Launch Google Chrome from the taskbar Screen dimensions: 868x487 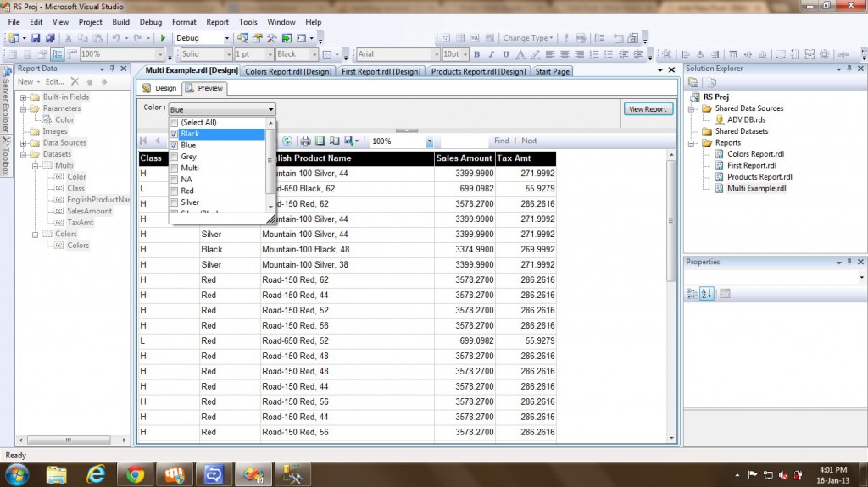pos(134,473)
